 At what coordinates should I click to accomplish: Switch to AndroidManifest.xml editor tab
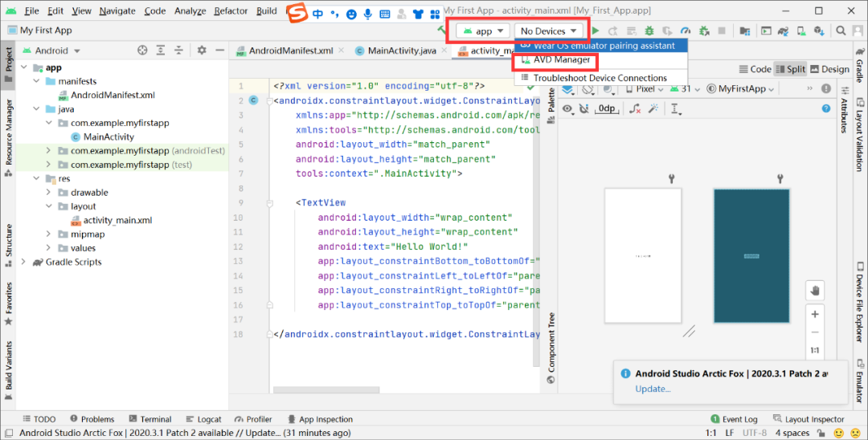tap(290, 51)
